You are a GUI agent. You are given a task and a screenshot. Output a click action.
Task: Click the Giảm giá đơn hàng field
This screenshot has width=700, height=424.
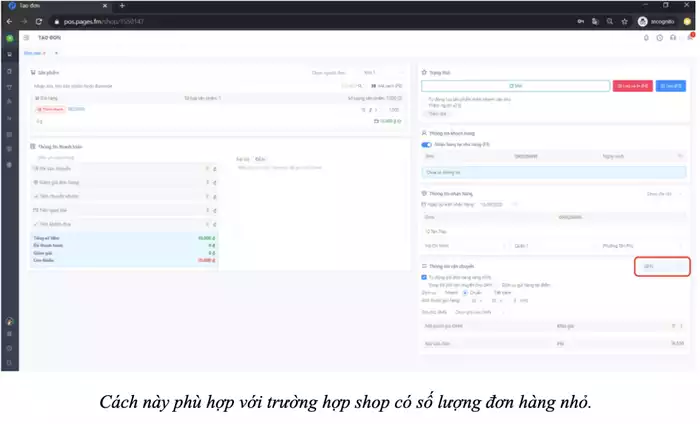point(124,182)
